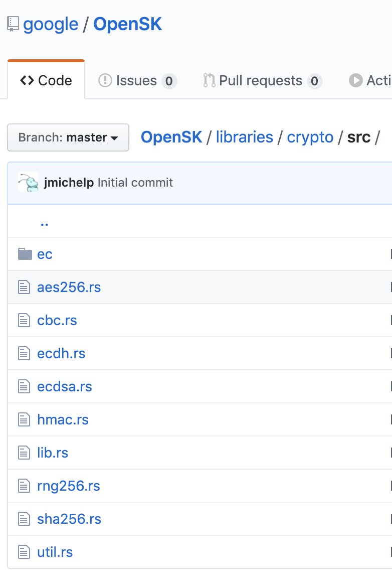
Task: Click the Issues exclamation icon
Action: 105,80
